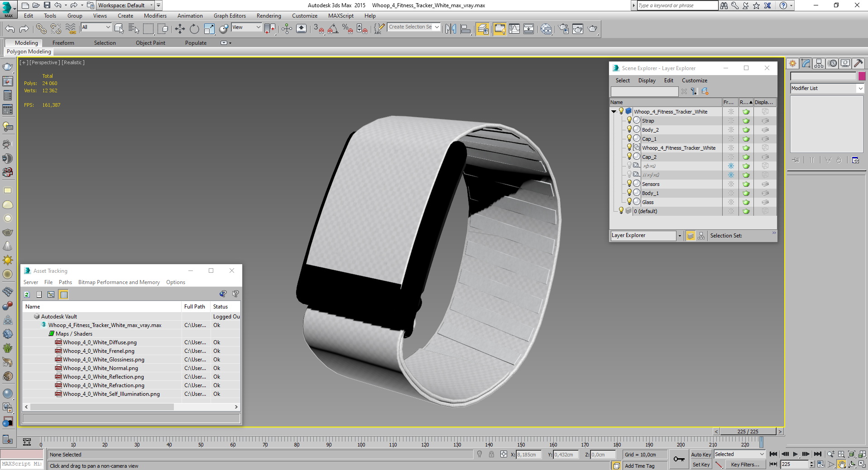
Task: Toggle visibility bulb of 0 (default) layer
Action: 621,211
